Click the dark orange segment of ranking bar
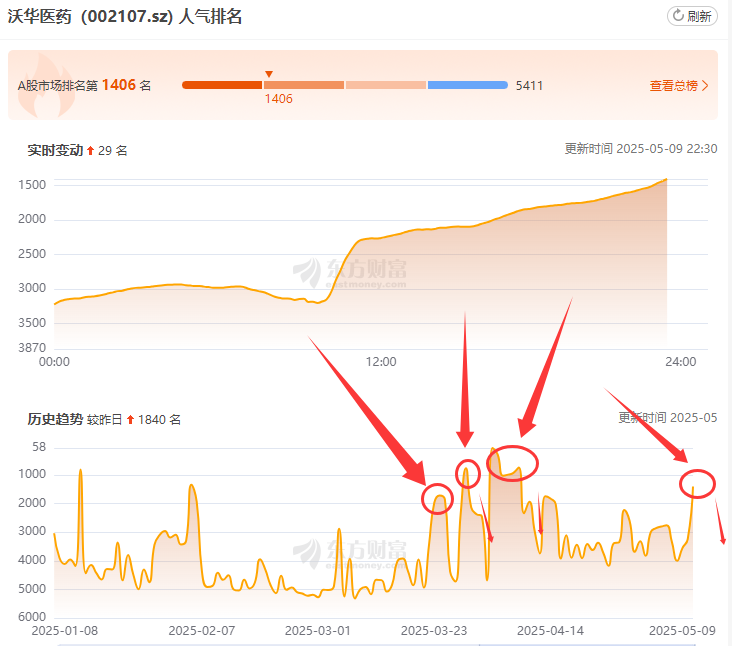The image size is (732, 646). (x=222, y=85)
